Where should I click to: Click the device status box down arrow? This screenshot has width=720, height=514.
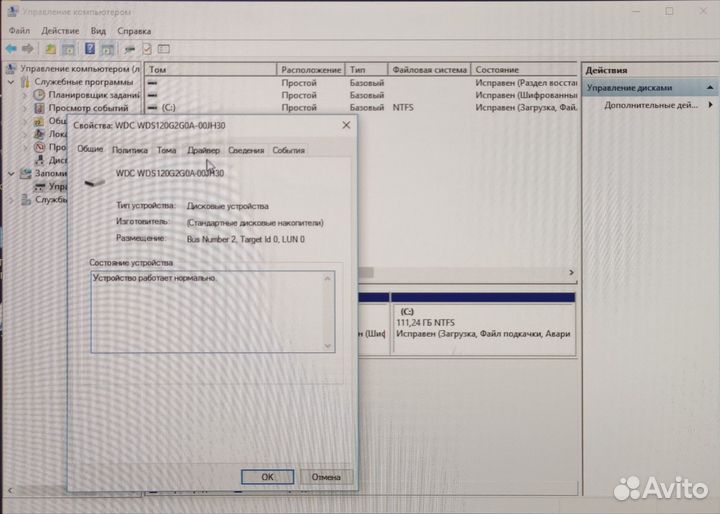click(x=327, y=346)
